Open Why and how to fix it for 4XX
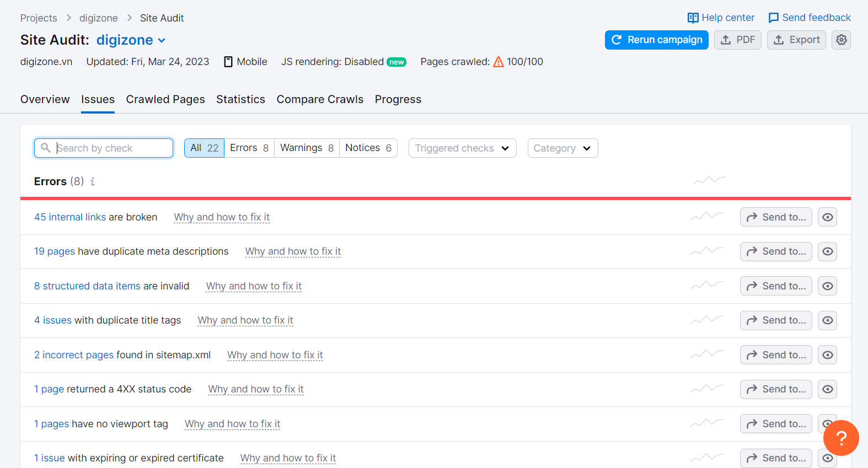The height and width of the screenshot is (468, 868). pos(256,389)
